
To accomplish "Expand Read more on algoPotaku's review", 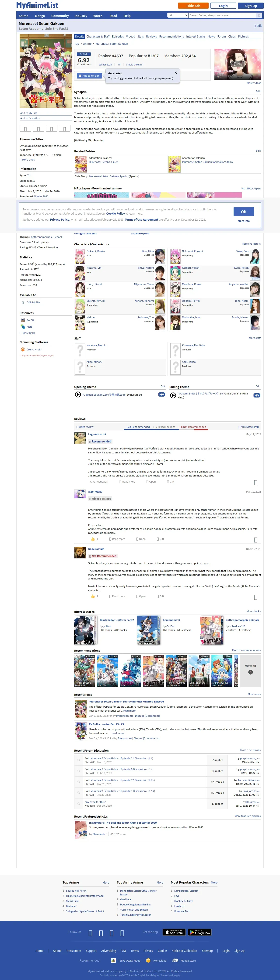I will coord(117,539).
